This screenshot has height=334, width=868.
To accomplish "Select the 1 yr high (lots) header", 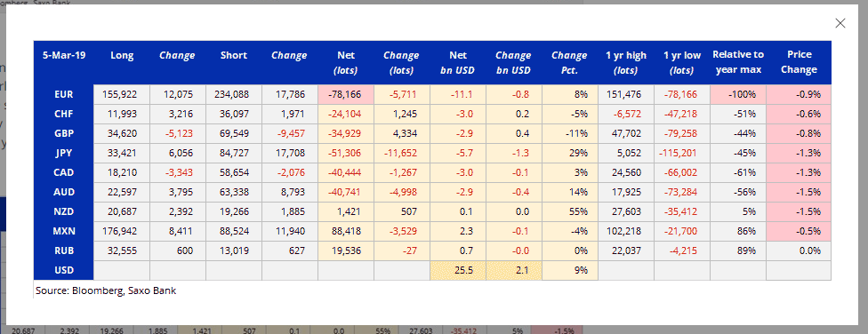I will (x=625, y=62).
